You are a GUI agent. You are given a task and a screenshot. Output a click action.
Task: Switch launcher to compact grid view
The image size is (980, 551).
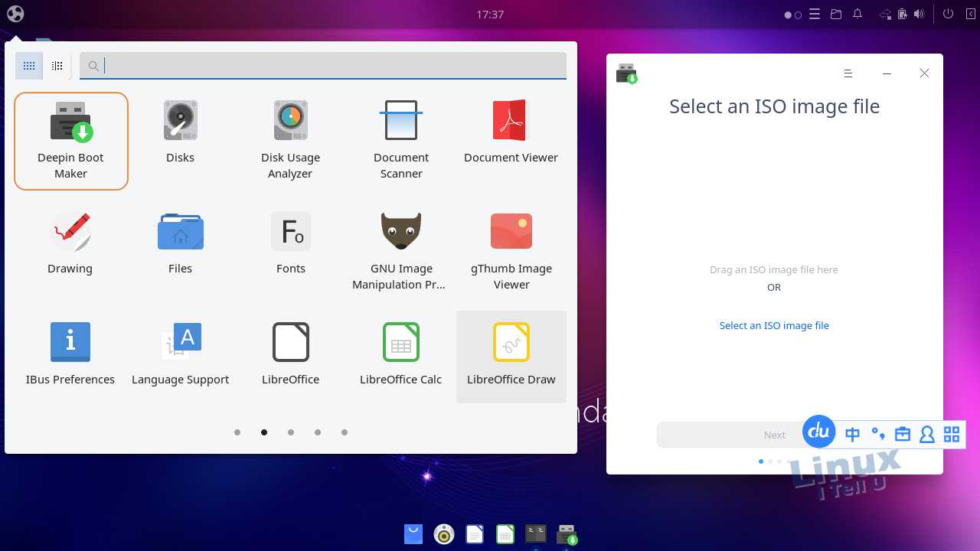pos(57,66)
